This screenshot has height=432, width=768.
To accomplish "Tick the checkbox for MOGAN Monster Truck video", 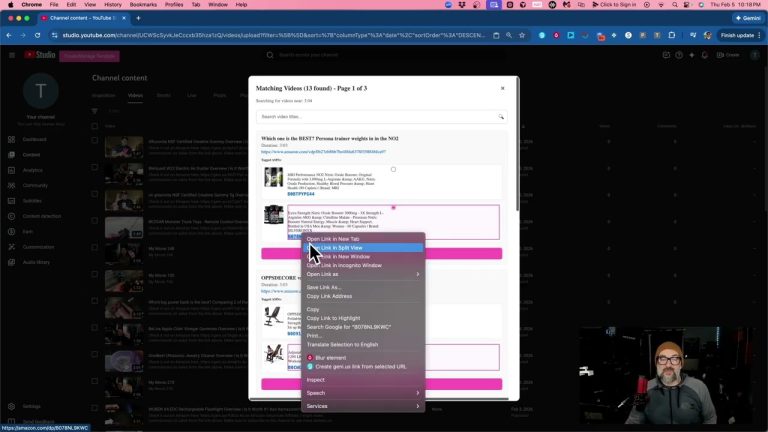I will pos(95,221).
